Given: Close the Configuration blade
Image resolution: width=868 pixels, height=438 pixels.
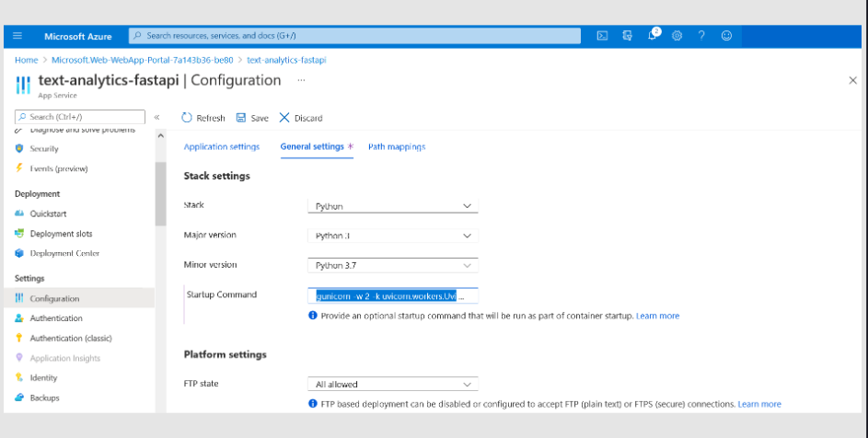Looking at the screenshot, I should click(x=852, y=81).
